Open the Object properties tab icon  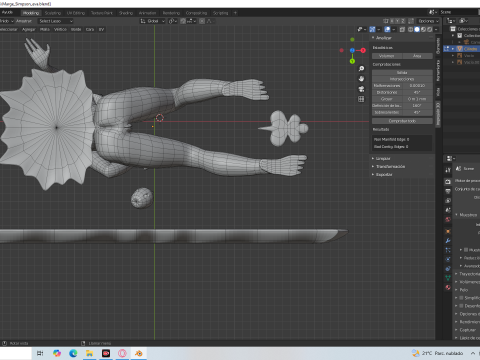(x=448, y=231)
